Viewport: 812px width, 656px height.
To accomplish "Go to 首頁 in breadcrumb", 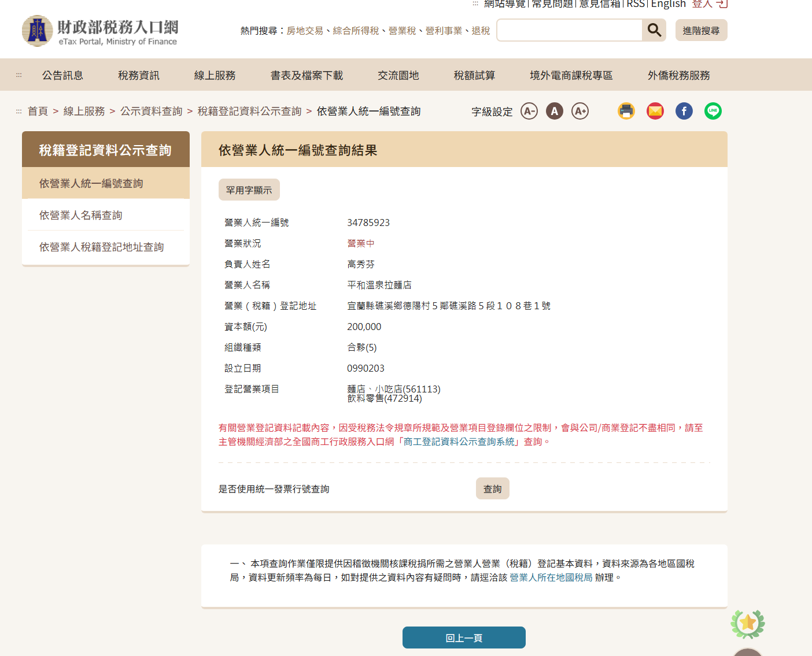I will pos(38,111).
